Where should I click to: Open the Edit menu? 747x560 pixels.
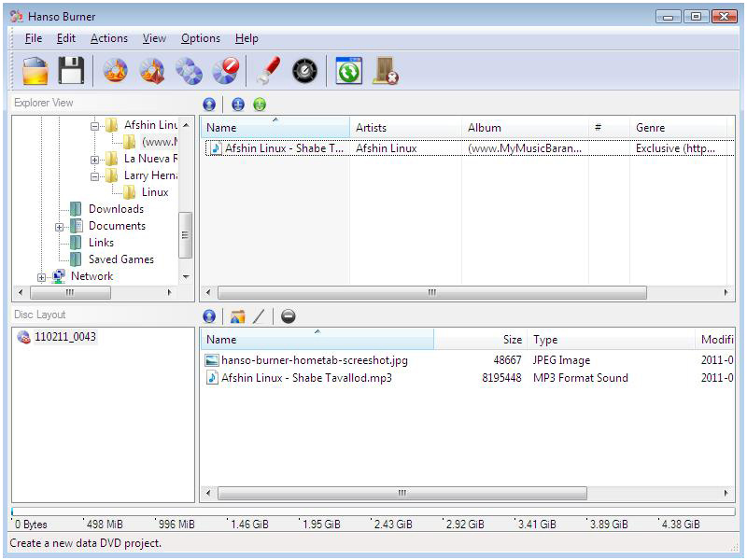coord(65,38)
